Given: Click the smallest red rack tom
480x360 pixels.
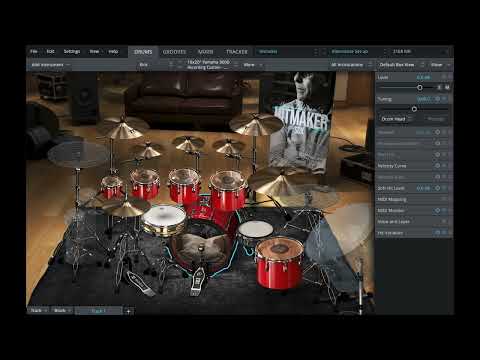Looking at the screenshot, I should (112, 187).
